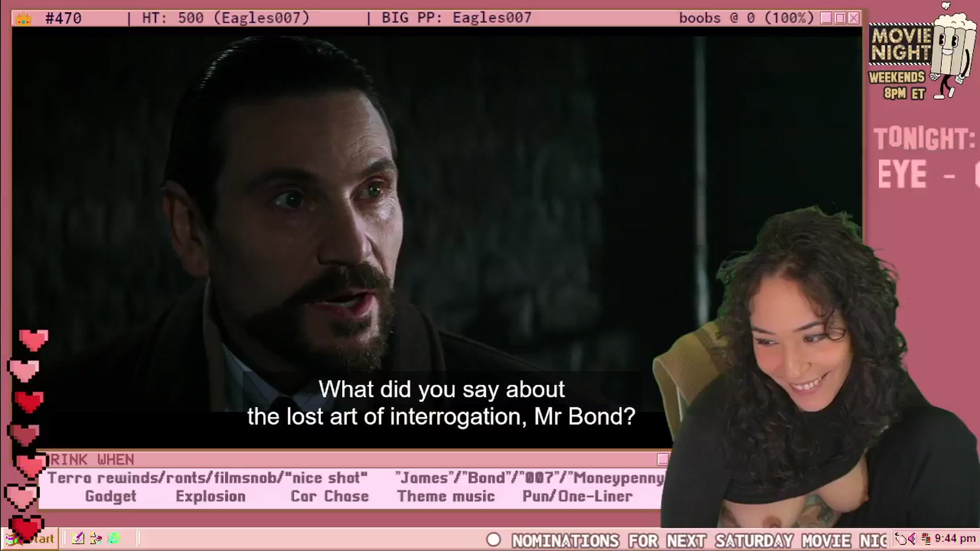The height and width of the screenshot is (551, 980).
Task: Minimize the stream window title bar
Action: pyautogui.click(x=826, y=18)
